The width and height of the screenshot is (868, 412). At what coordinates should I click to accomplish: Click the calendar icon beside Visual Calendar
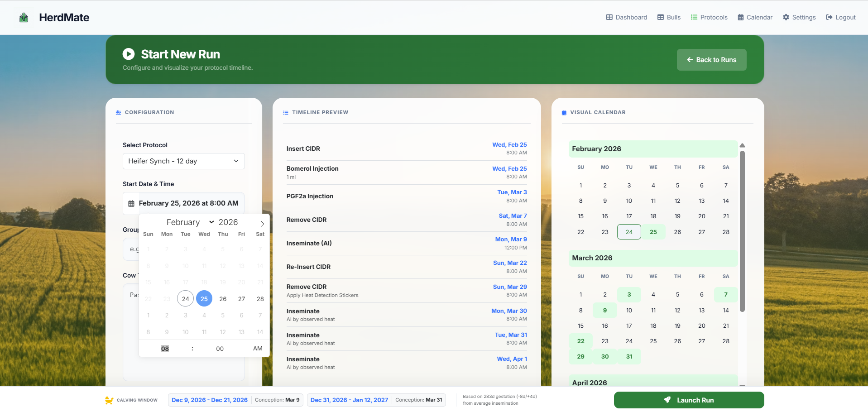[x=564, y=112]
